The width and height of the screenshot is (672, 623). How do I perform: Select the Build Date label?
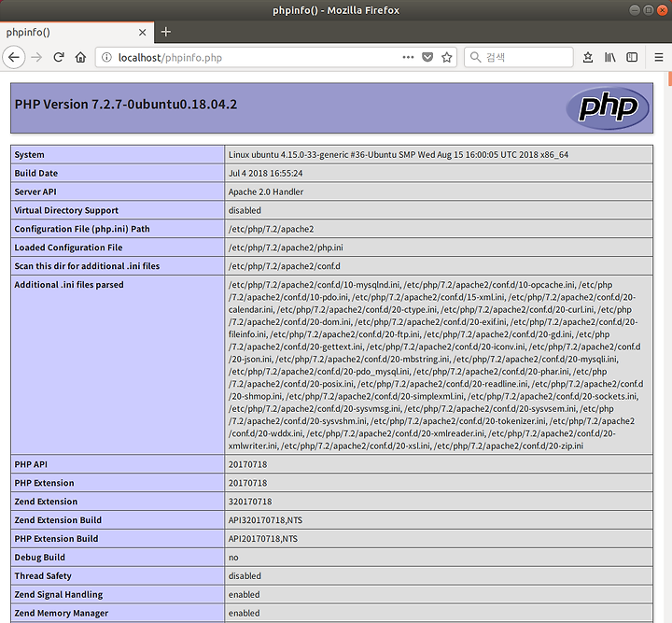point(36,173)
